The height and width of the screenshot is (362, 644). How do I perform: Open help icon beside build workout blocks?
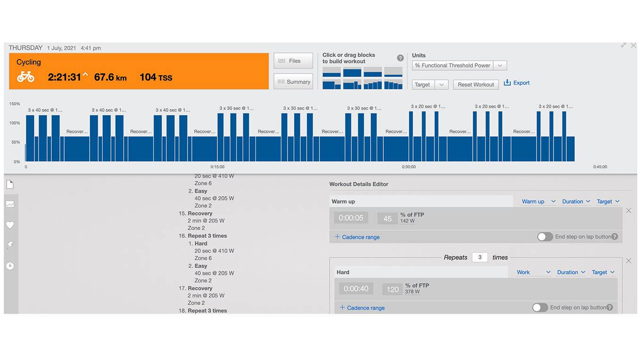click(400, 58)
